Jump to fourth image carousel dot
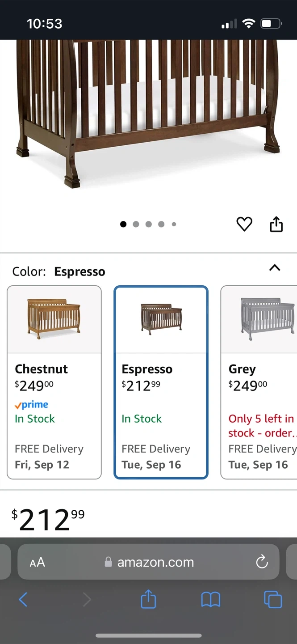297x644 pixels. 161,224
